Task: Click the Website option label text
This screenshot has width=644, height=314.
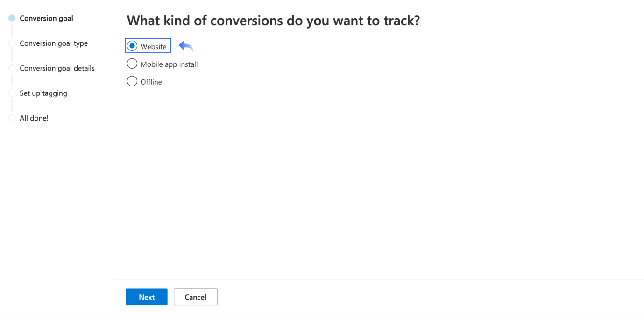Action: (153, 47)
